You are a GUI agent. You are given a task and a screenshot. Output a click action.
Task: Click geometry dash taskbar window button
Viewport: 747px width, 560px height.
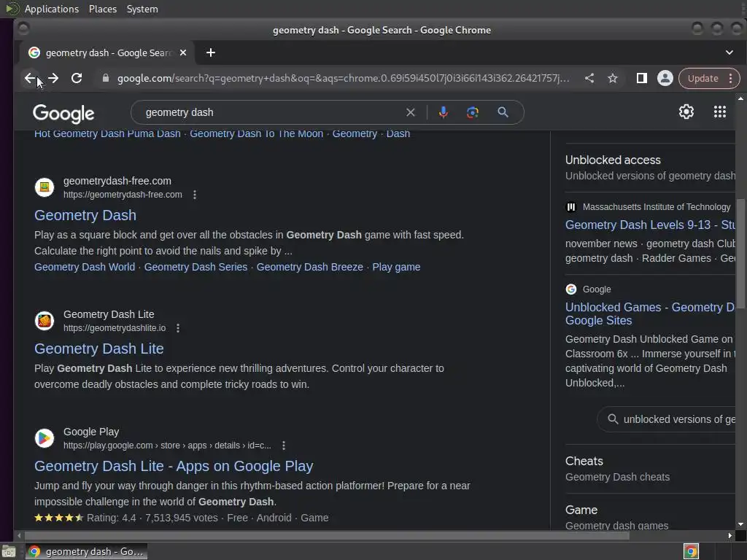(x=86, y=551)
